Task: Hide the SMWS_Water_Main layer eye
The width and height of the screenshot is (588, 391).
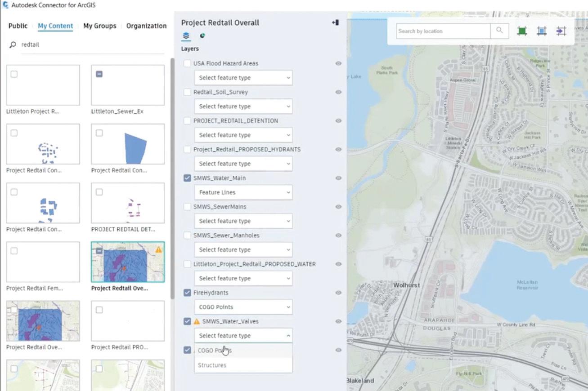Action: (338, 178)
